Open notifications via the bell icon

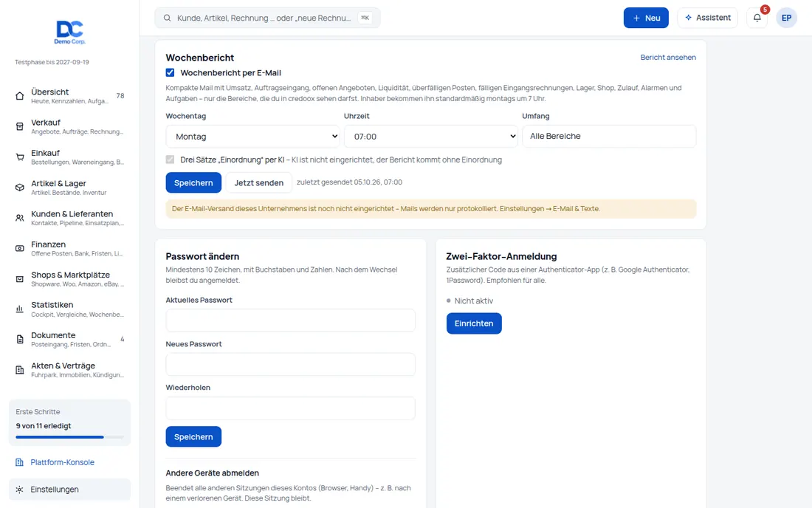click(757, 18)
